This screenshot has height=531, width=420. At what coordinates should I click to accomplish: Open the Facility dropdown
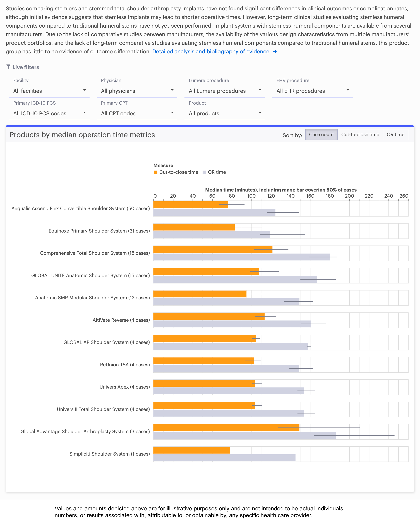point(49,91)
